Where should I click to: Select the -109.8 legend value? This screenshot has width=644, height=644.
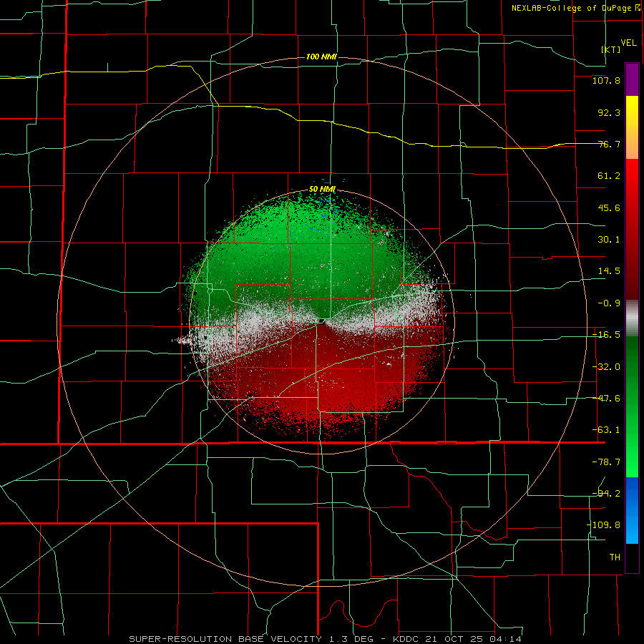point(603,525)
